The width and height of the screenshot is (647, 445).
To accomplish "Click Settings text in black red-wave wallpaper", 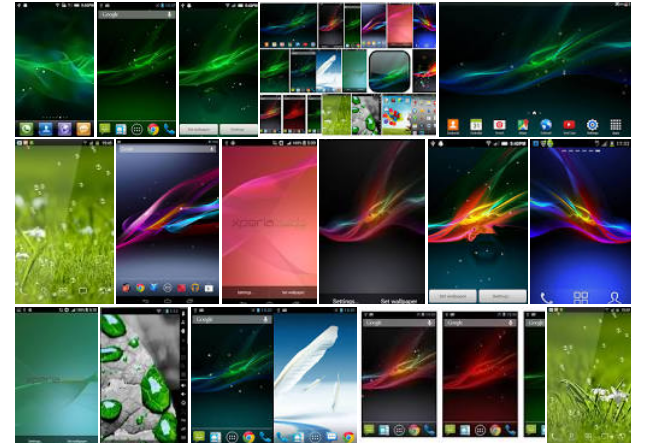I will 344,301.
